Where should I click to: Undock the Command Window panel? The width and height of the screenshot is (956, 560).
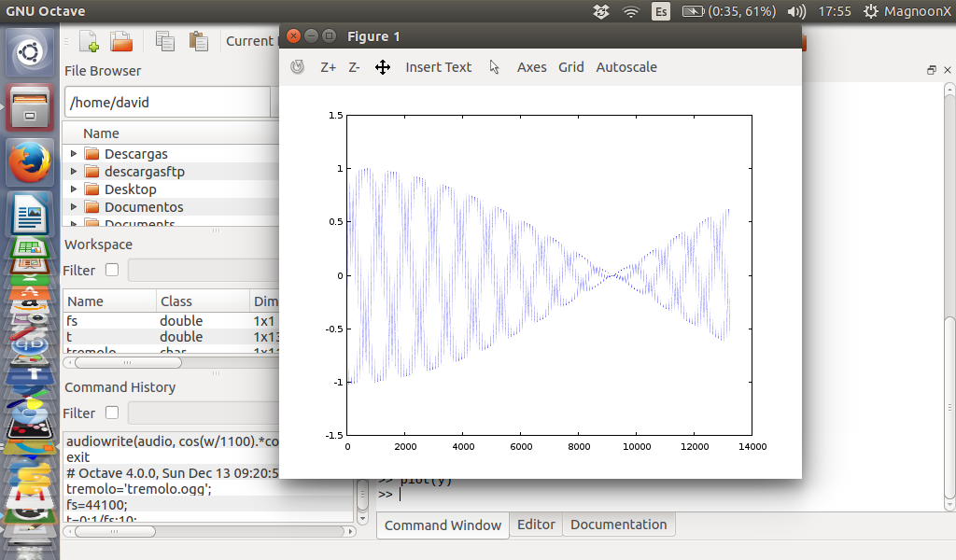coord(931,70)
